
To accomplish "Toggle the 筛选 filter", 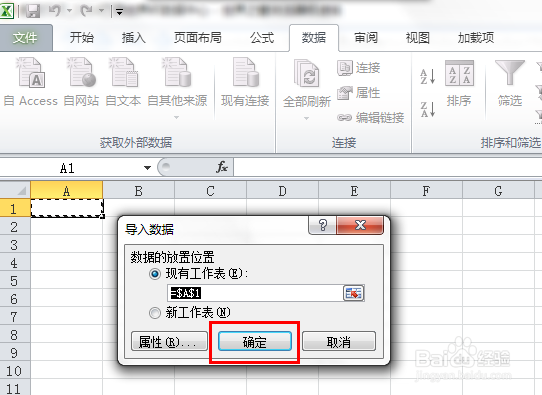I will tap(510, 83).
